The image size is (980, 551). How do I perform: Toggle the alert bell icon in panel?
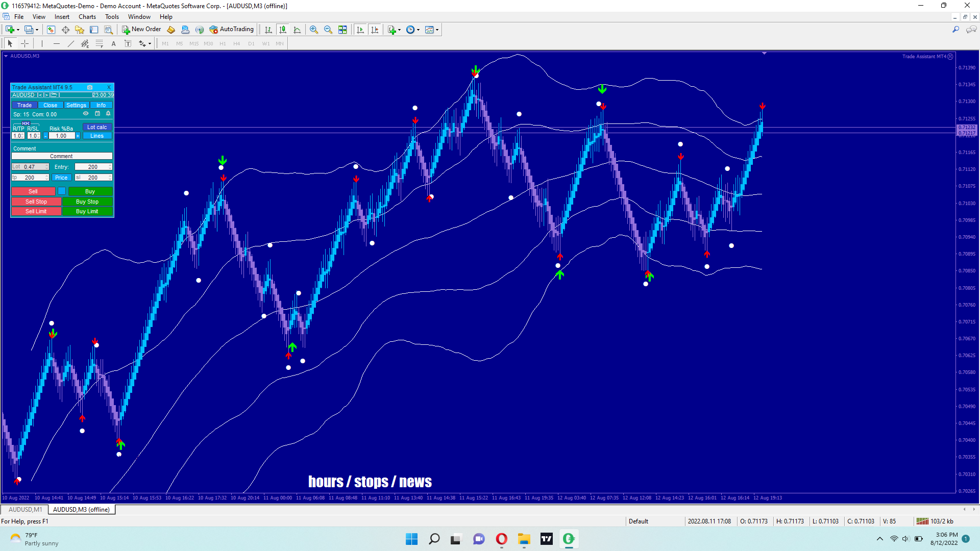tap(108, 114)
